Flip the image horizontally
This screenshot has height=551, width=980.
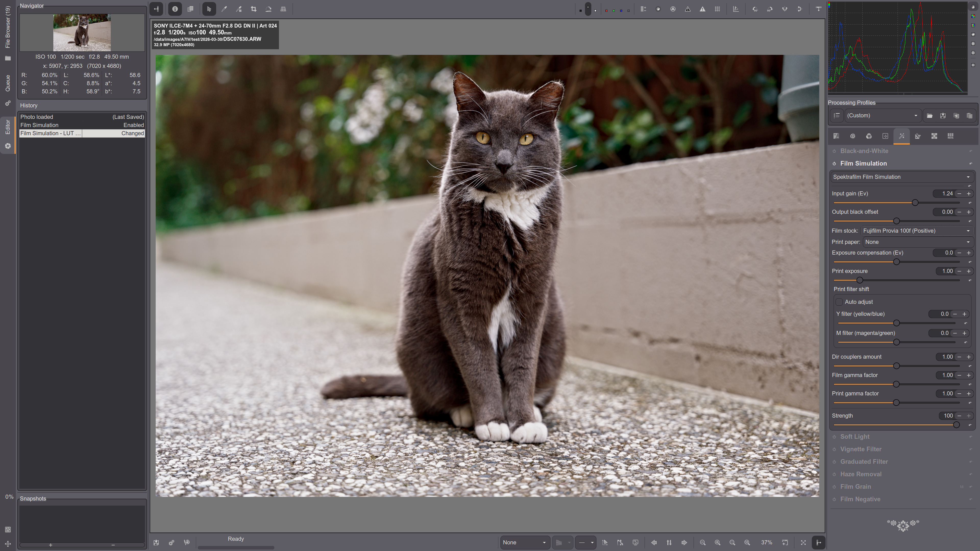coord(785,9)
